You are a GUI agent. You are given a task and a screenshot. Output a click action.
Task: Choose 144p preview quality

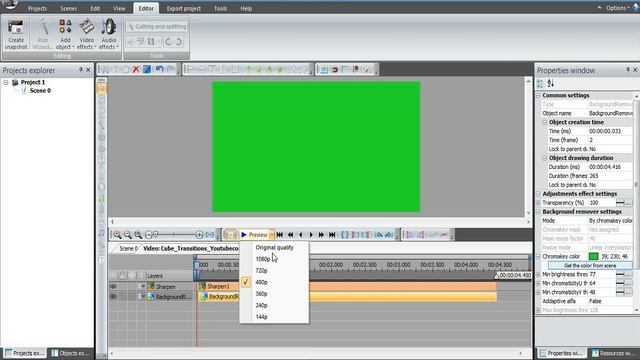pos(261,317)
